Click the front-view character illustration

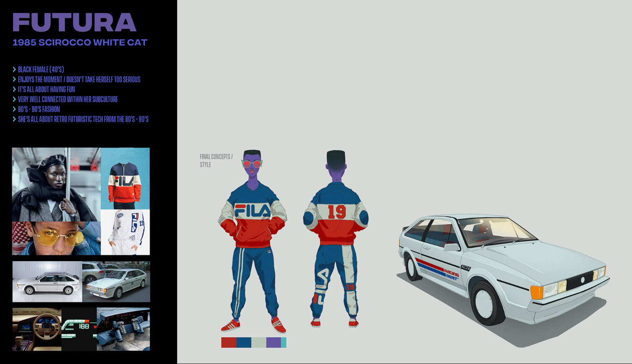(252, 241)
